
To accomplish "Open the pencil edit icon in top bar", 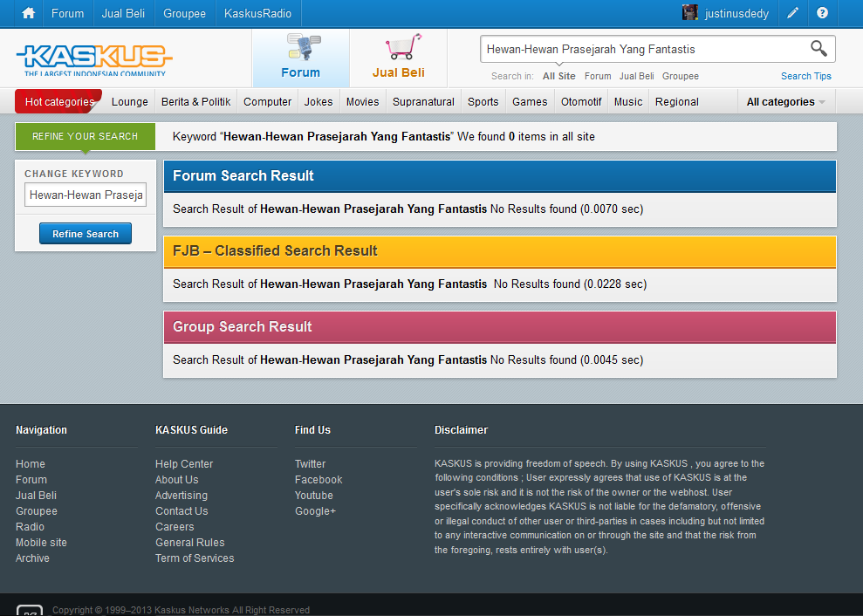I will coord(792,13).
